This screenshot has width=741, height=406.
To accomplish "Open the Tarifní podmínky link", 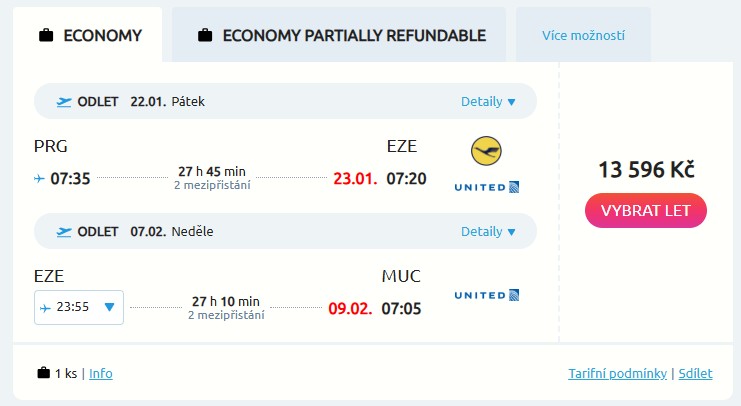I will point(617,374).
